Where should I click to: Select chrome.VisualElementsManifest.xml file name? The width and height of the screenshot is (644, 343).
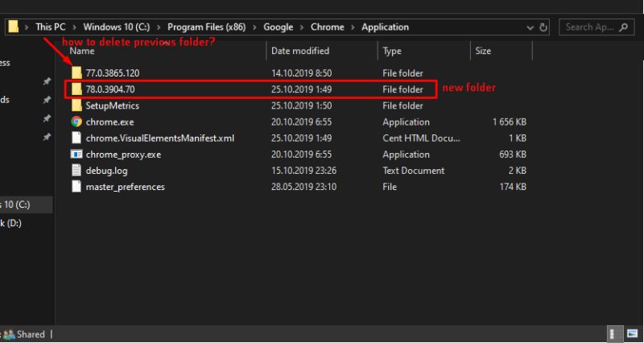point(160,138)
